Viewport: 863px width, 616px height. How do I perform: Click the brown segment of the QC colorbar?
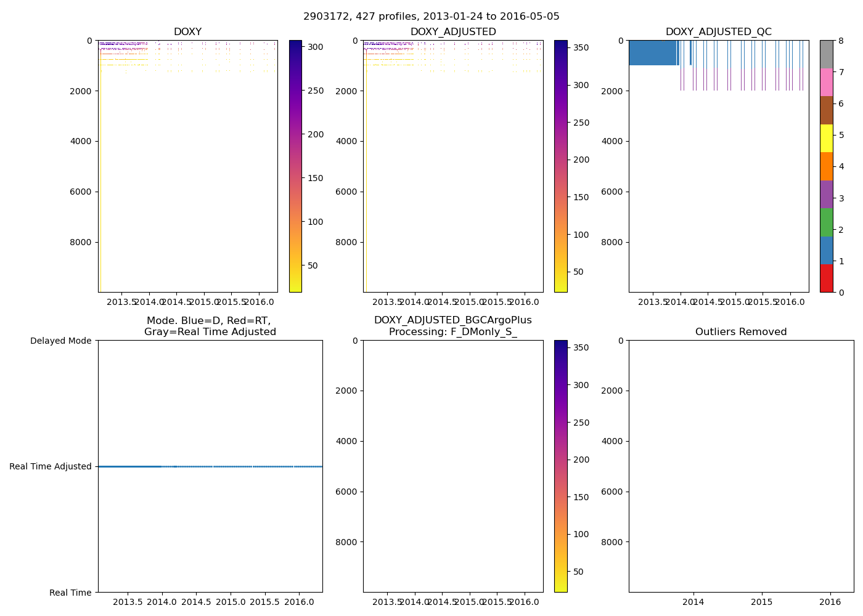(827, 110)
